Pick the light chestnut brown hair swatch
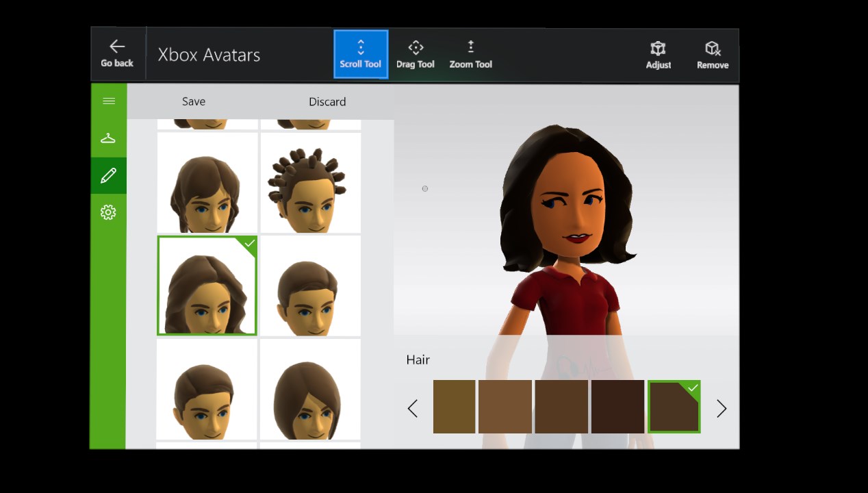 [505, 407]
